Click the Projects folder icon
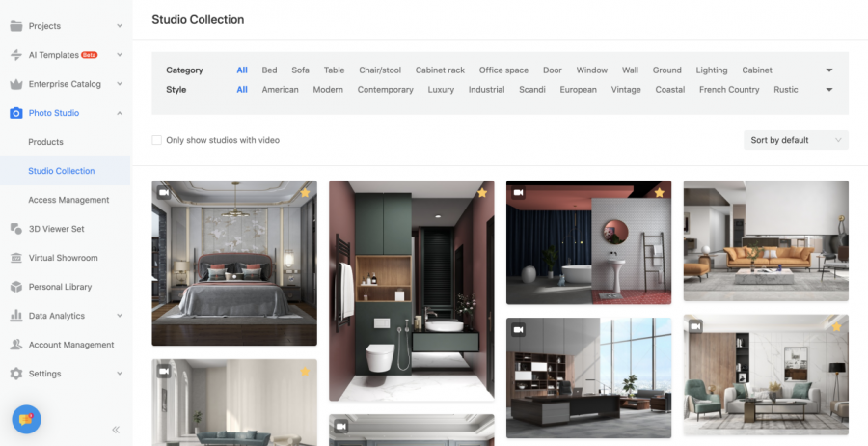 point(16,26)
